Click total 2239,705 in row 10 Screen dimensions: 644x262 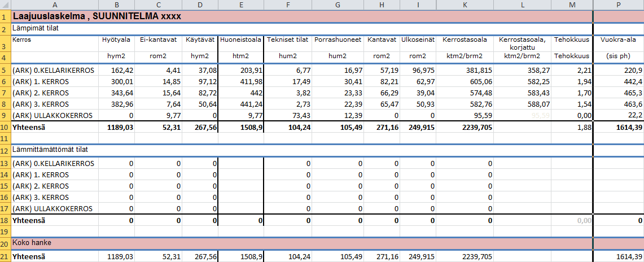(465, 127)
